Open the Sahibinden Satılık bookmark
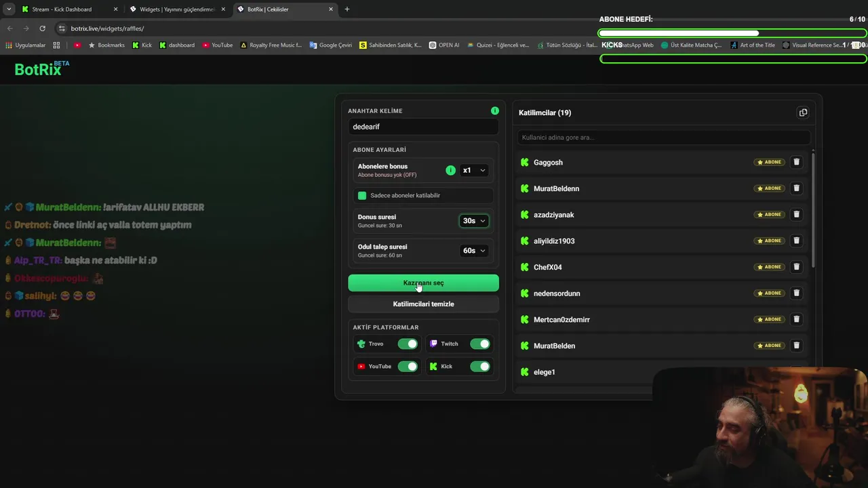Viewport: 868px width, 488px height. pyautogui.click(x=391, y=45)
